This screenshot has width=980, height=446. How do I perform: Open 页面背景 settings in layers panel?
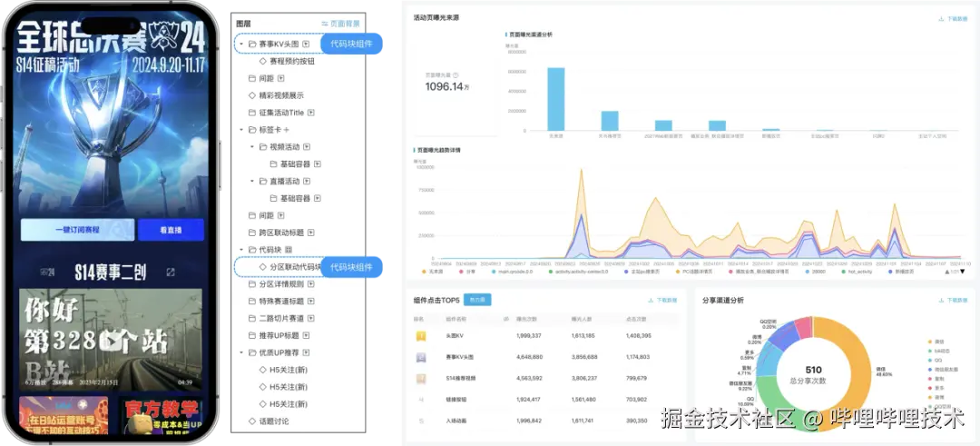340,24
